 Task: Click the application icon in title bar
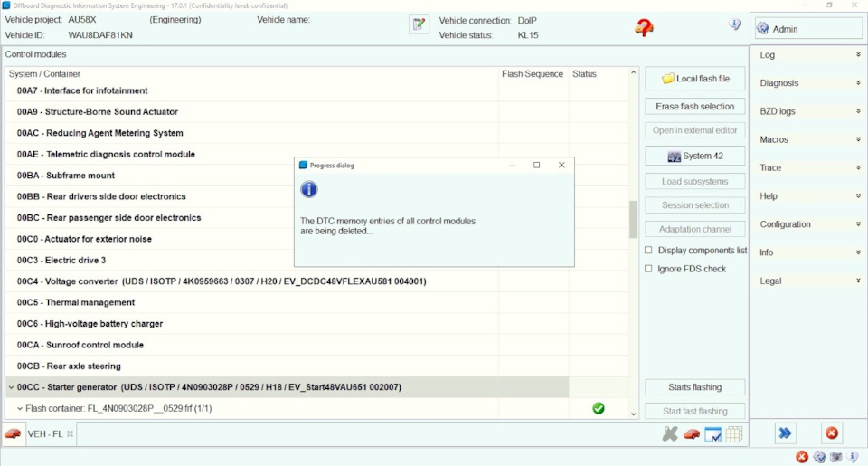pyautogui.click(x=6, y=5)
